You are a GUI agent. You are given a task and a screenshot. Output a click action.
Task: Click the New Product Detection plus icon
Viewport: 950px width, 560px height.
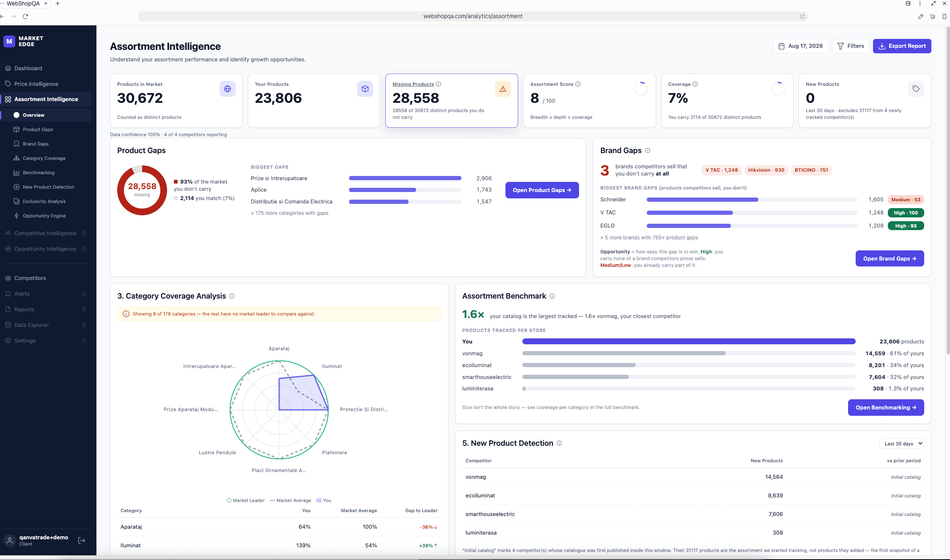pyautogui.click(x=16, y=187)
